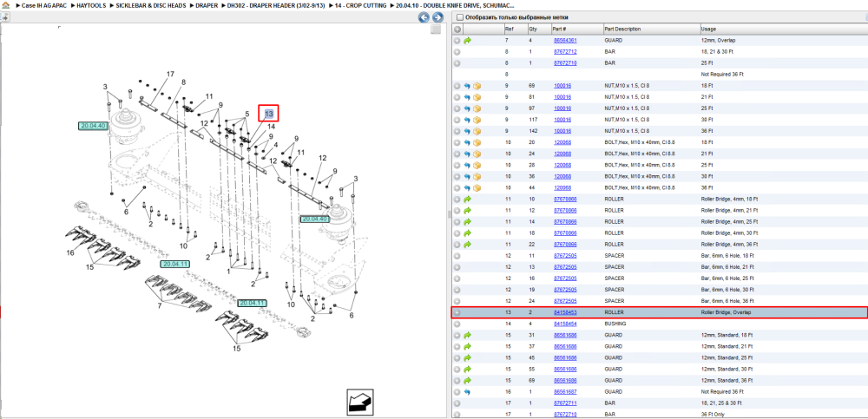Click the small square button at diagram top-right corner
This screenshot has width=868, height=419.
(x=436, y=29)
